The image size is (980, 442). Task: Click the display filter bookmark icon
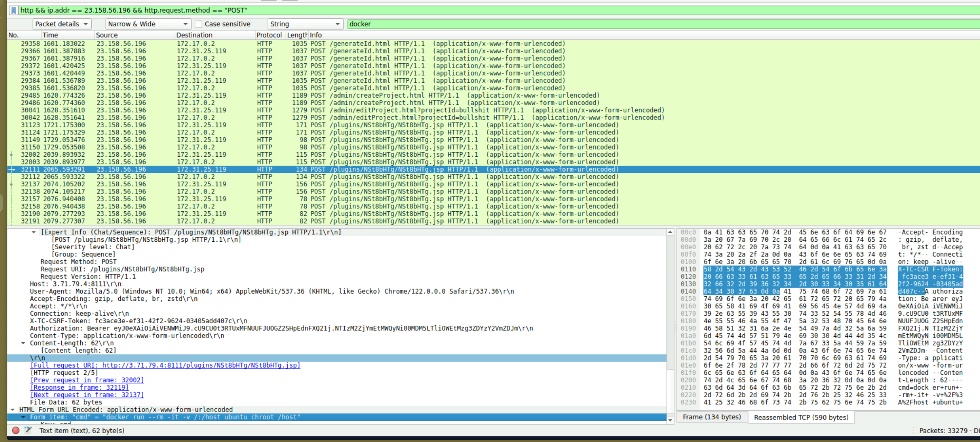[13, 10]
